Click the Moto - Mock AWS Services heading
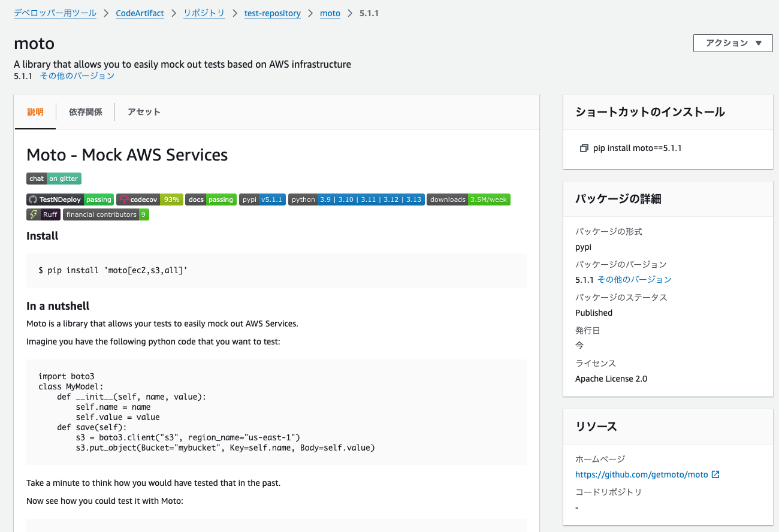The image size is (779, 532). pos(127,155)
